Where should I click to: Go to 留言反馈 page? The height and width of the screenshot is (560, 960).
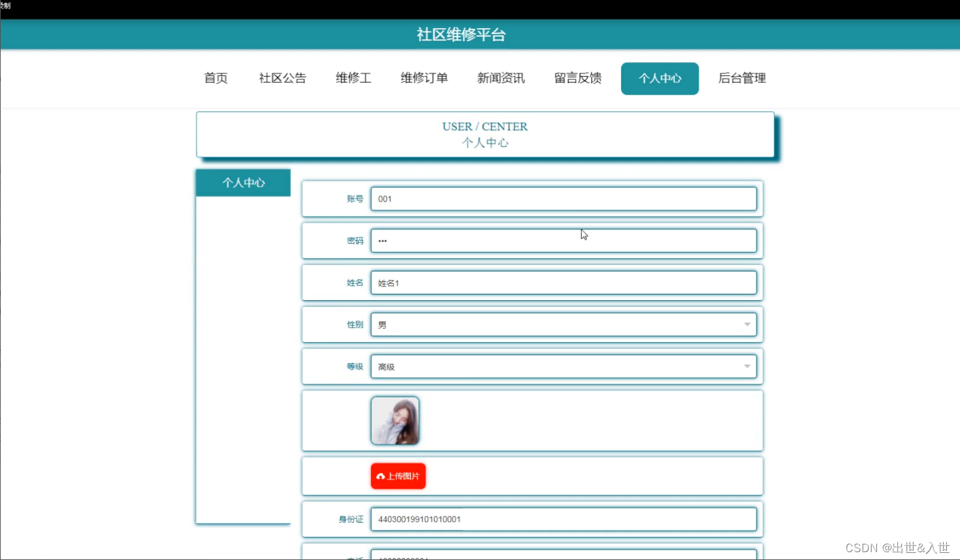click(x=577, y=78)
